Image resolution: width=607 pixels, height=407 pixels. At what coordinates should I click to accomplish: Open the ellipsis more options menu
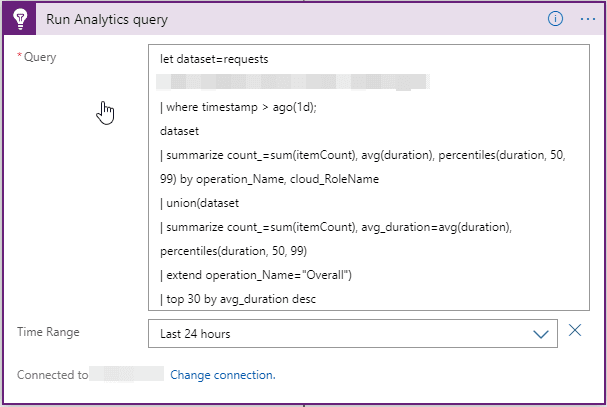coord(587,20)
